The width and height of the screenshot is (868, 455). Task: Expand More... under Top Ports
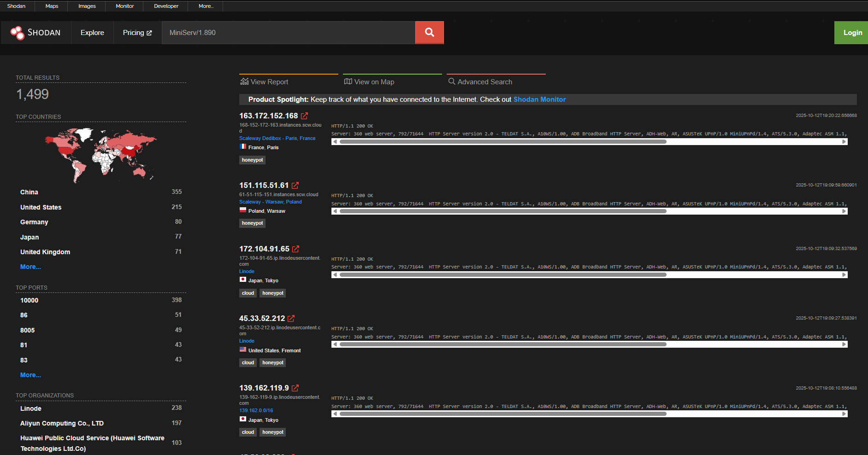30,375
